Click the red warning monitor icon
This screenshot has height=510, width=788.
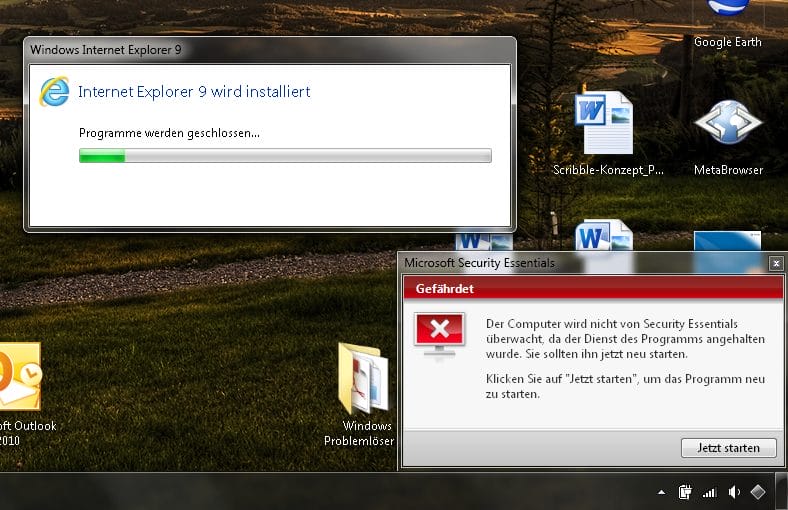[x=440, y=335]
